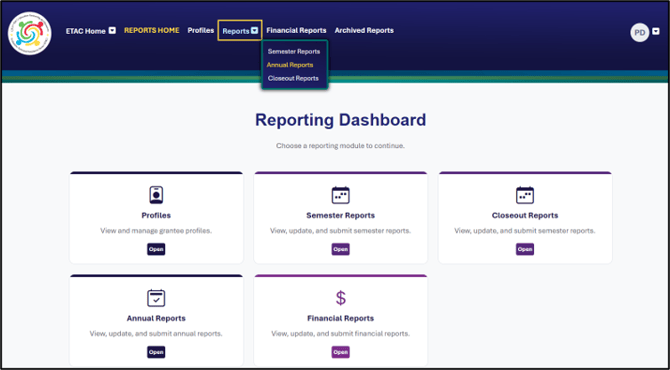Click the Profiles card title

pos(156,215)
